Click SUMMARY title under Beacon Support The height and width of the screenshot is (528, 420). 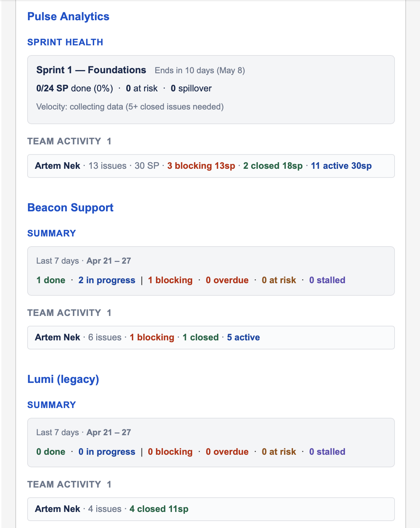52,233
